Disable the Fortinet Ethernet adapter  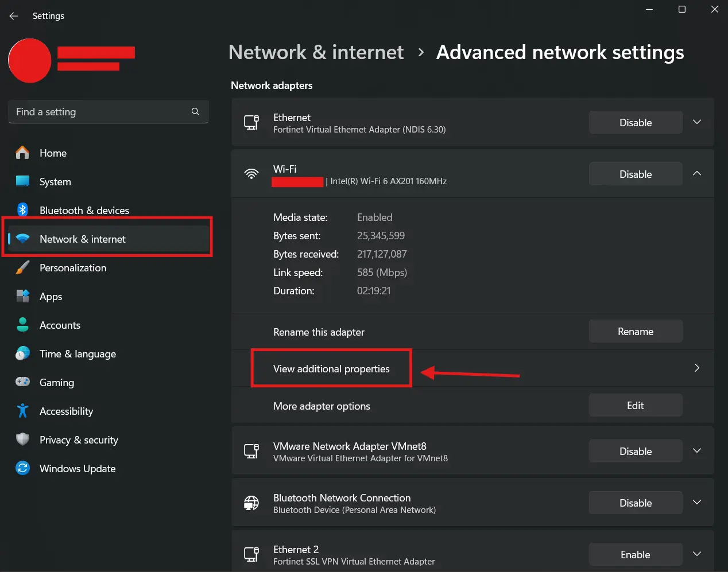[636, 122]
